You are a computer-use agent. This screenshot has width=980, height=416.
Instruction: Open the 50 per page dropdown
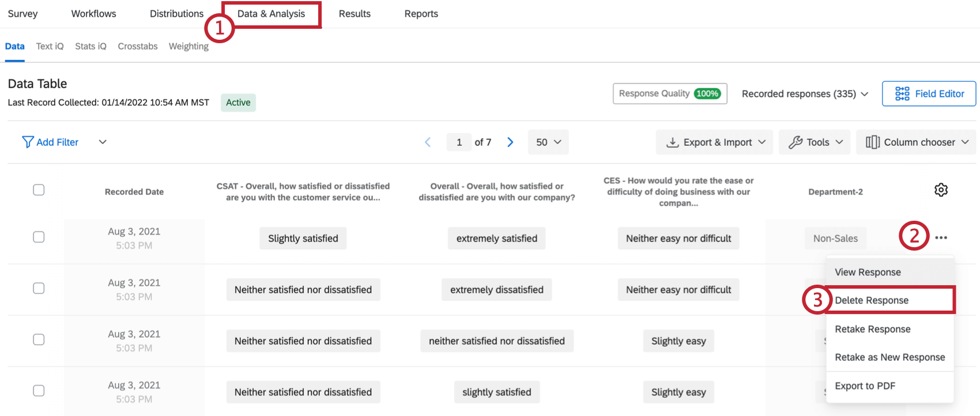[548, 142]
